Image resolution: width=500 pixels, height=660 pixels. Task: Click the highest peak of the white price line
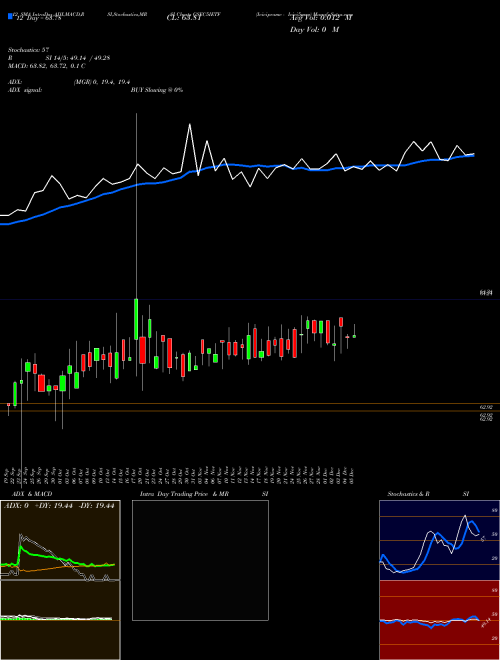(x=190, y=125)
